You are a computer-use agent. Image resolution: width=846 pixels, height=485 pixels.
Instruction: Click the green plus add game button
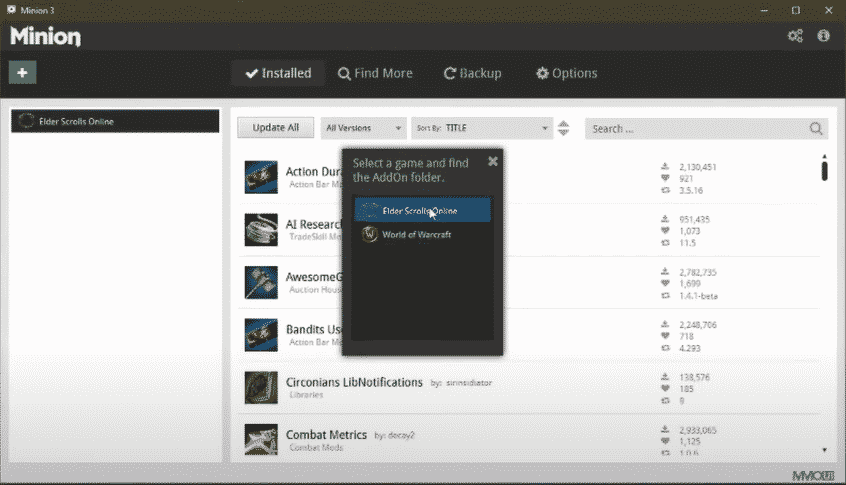pyautogui.click(x=23, y=73)
